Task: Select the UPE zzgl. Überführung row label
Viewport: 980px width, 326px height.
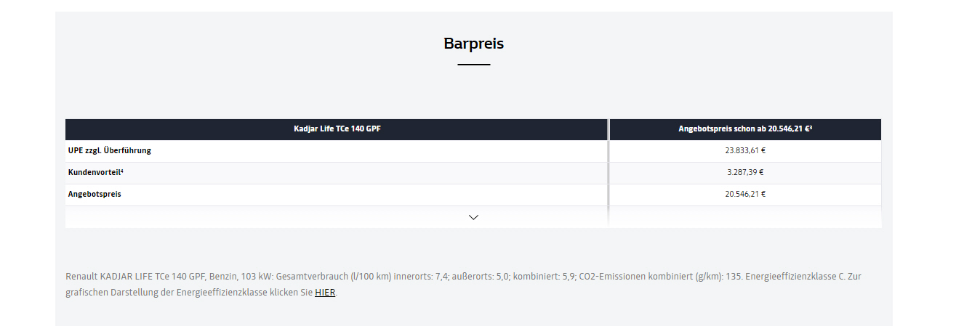Action: (x=110, y=150)
